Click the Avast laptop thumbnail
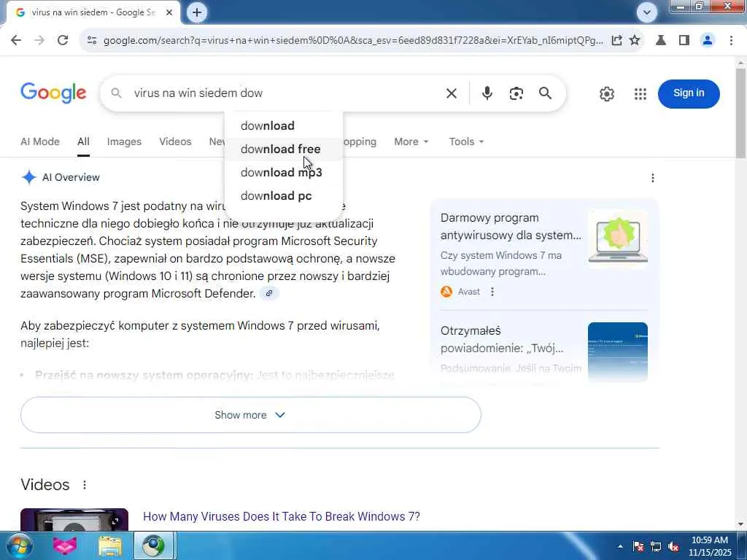Viewport: 747px width, 560px height. [618, 239]
